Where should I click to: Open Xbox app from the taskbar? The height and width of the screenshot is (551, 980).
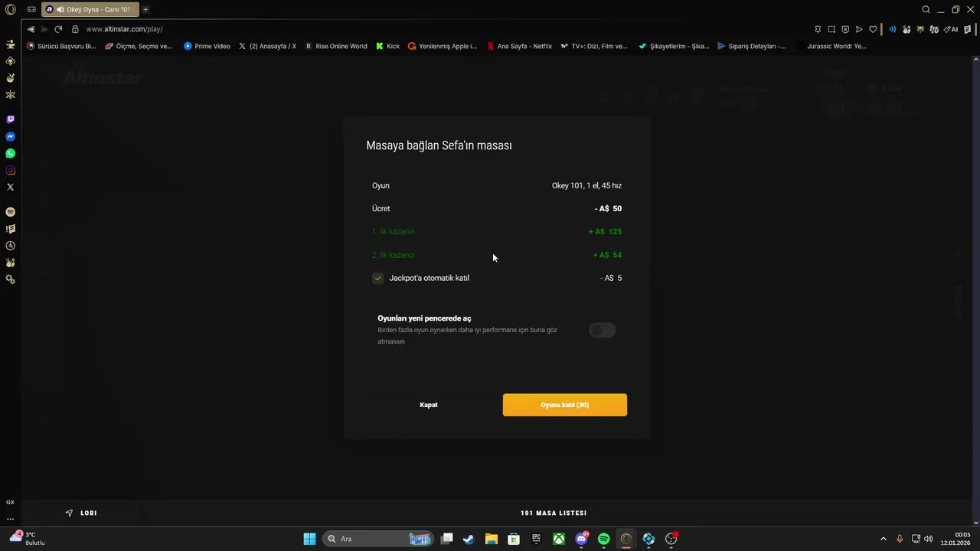pos(560,539)
